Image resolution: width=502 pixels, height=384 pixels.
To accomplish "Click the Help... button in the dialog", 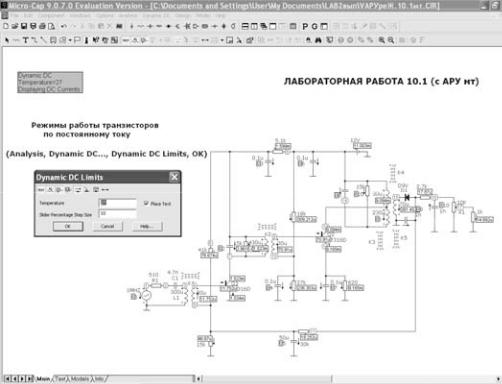I will coord(147,226).
